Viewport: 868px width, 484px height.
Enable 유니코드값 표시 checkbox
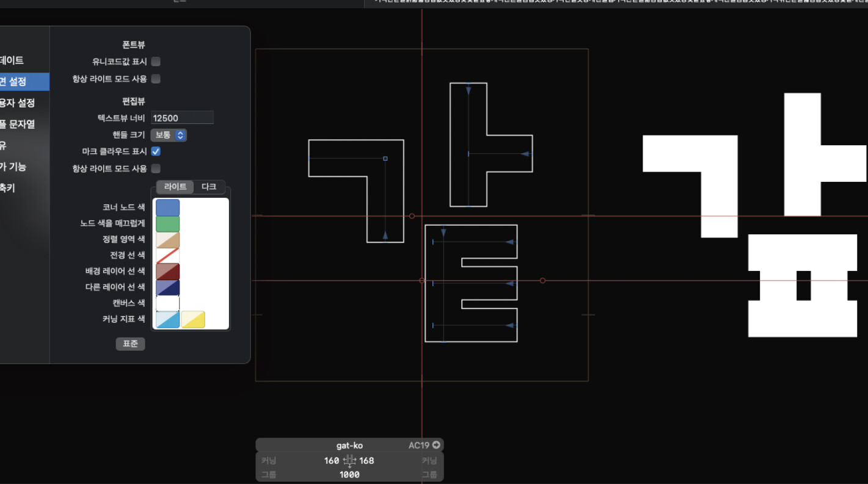point(156,62)
